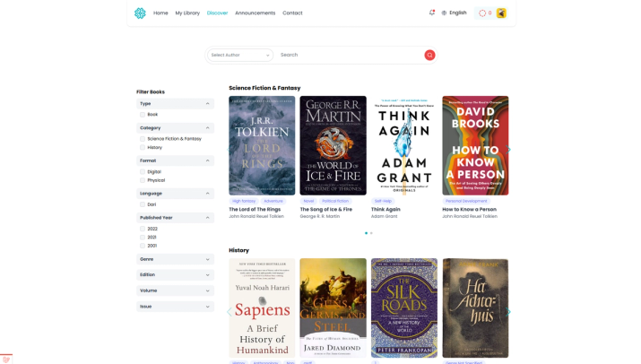Viewport: 641px width, 364px height.
Task: Click the Self-Help tag
Action: [x=383, y=201]
